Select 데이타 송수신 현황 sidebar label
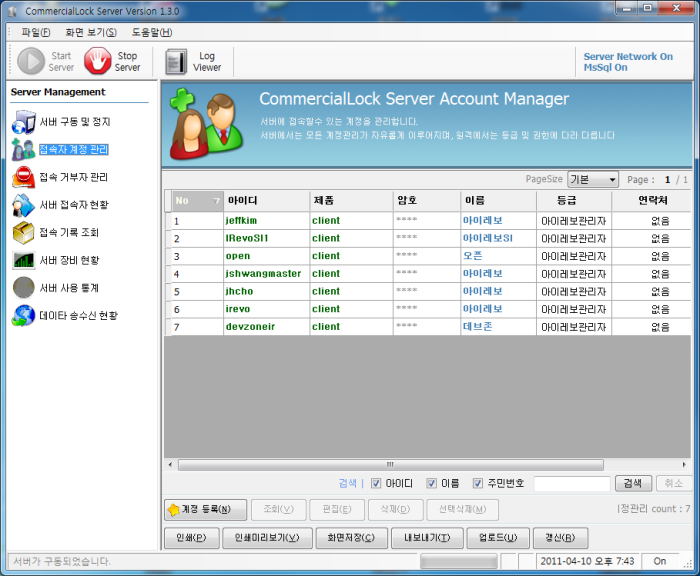 (x=79, y=316)
